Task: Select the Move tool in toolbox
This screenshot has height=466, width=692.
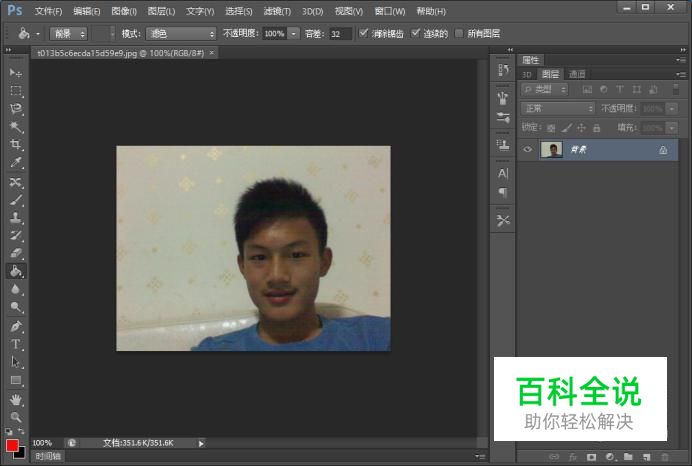Action: [16, 73]
